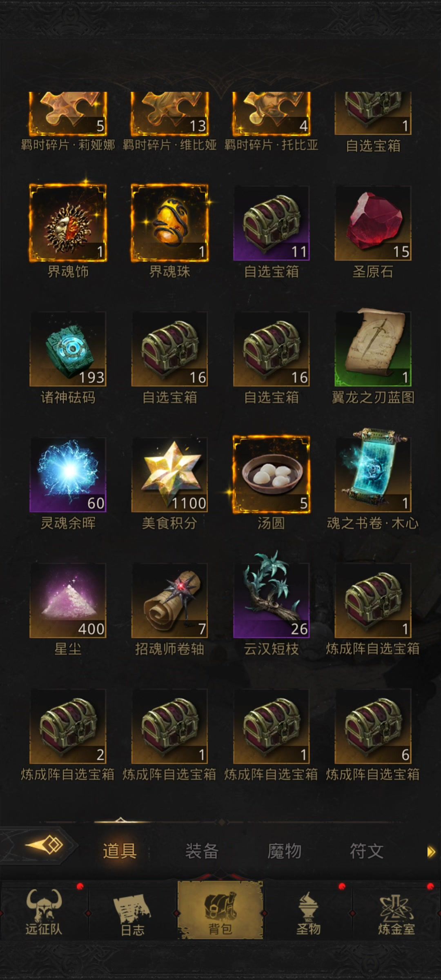Screen dimensions: 441x980
Task: Select the 招魂师卷轴 scroll item
Action: (169, 600)
